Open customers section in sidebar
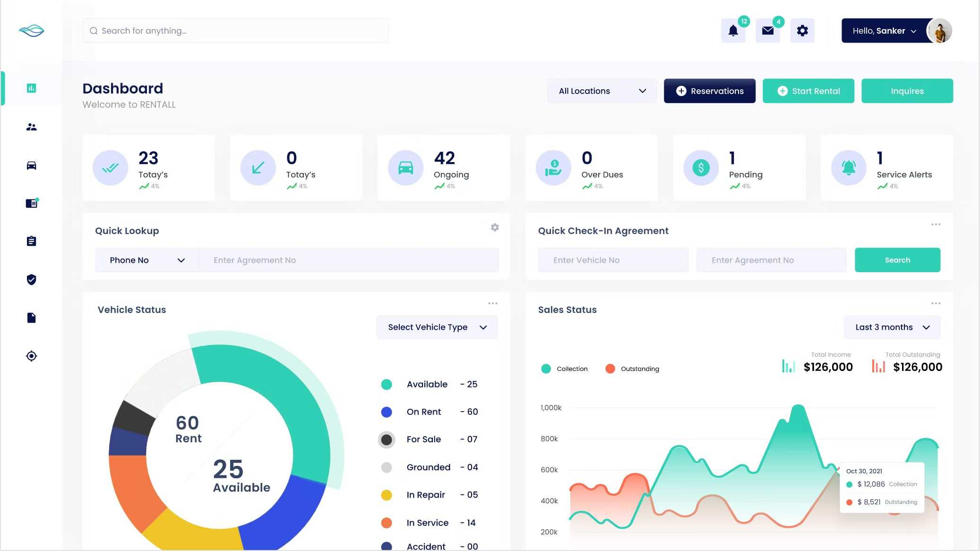Screen dimensions: 980x551 31,127
